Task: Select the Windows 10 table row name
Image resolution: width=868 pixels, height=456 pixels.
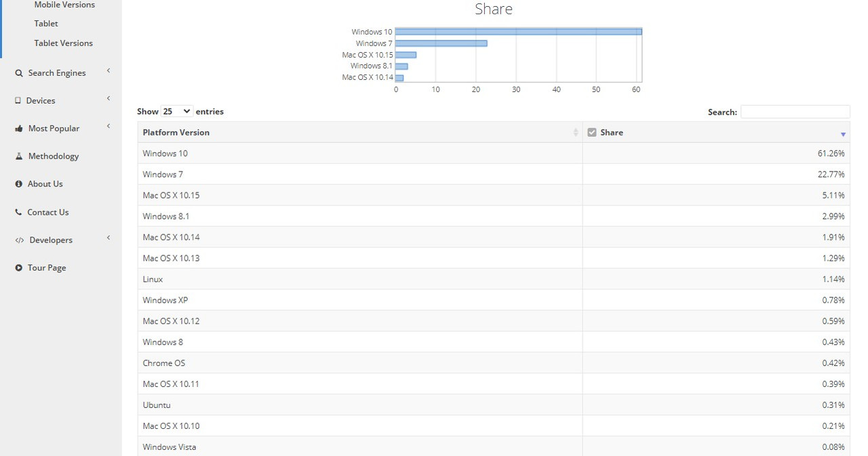Action: click(x=165, y=154)
